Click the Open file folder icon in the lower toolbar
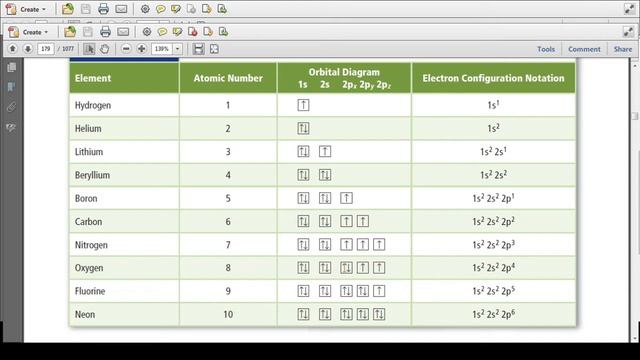Viewport: 640px width, 360px height. (x=70, y=31)
